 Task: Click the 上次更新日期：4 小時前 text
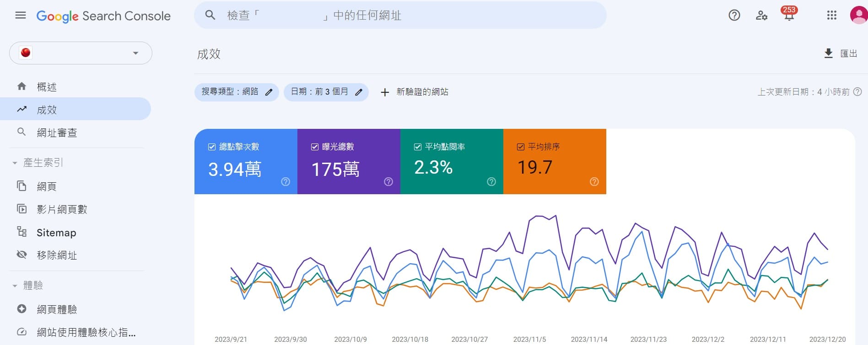(803, 92)
